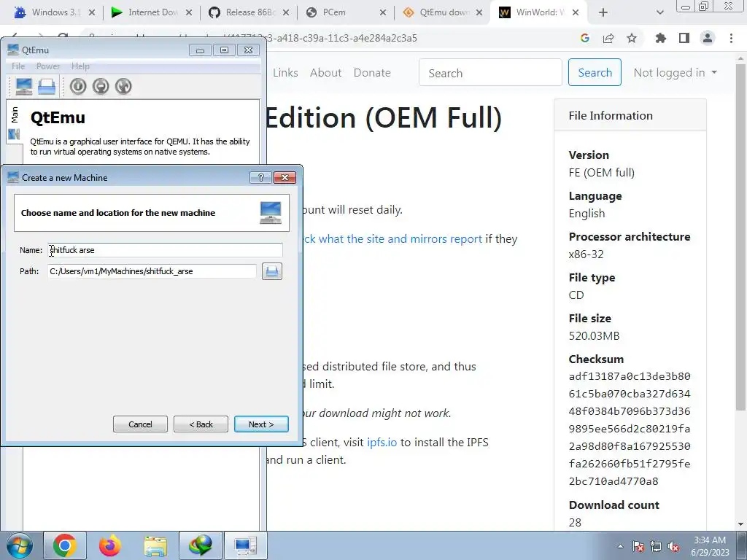Open the About link on WinWorld

coord(326,72)
